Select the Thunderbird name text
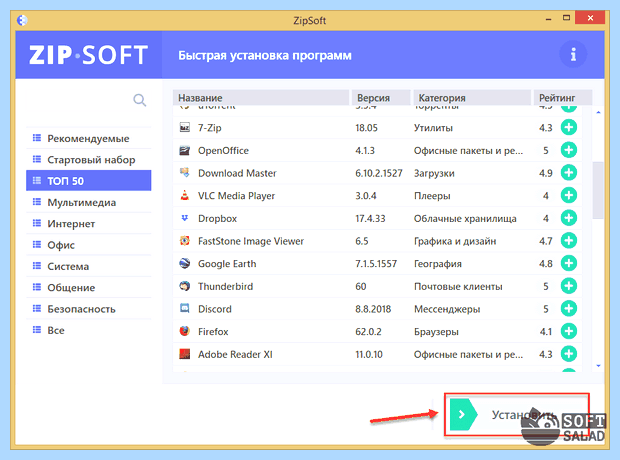Screen dimensions: 620x460 (225, 286)
